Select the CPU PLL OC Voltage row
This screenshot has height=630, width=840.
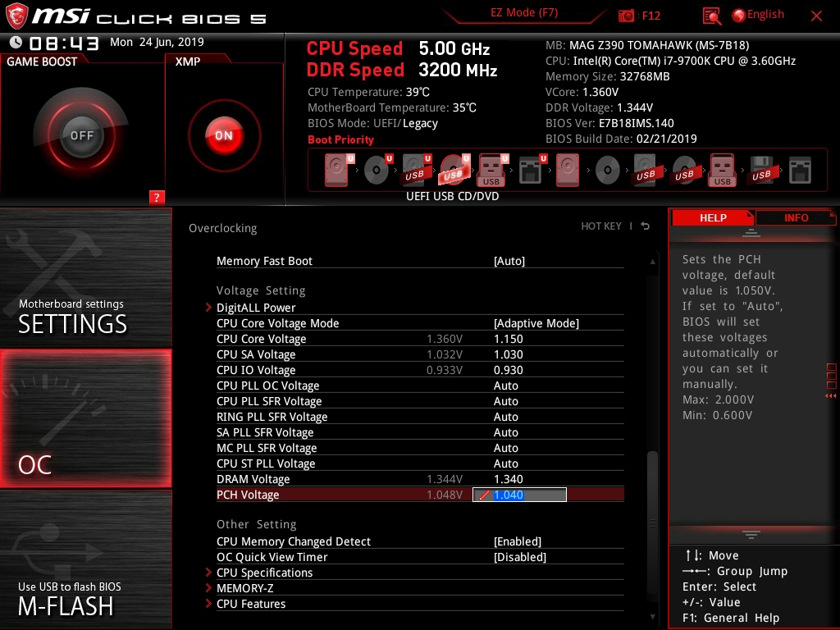click(420, 386)
